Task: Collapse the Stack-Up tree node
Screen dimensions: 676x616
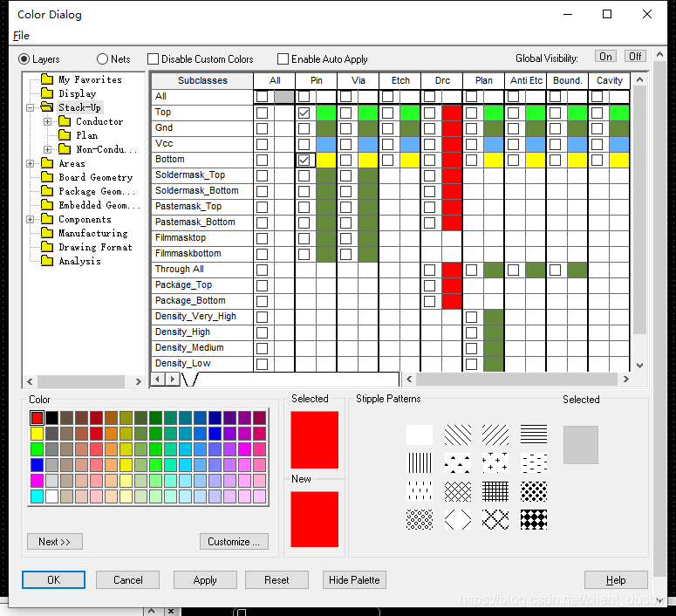Action: tap(30, 107)
